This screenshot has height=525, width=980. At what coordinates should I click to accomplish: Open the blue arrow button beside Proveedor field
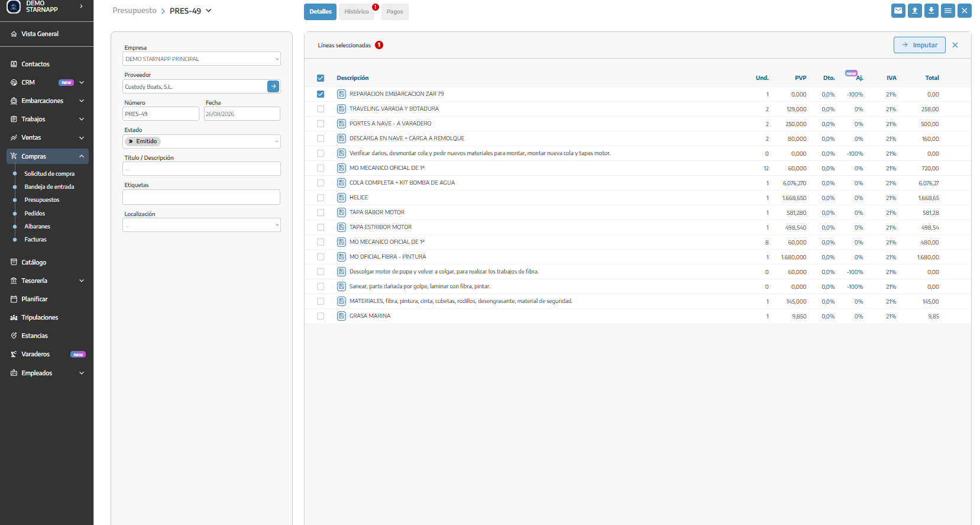(273, 86)
